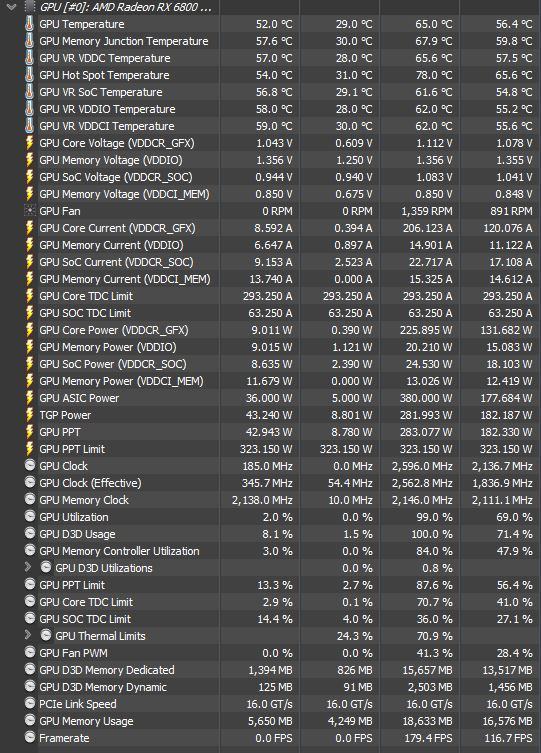The width and height of the screenshot is (541, 753).
Task: Click the fan icon beside GPU Fan
Action: tap(30, 211)
